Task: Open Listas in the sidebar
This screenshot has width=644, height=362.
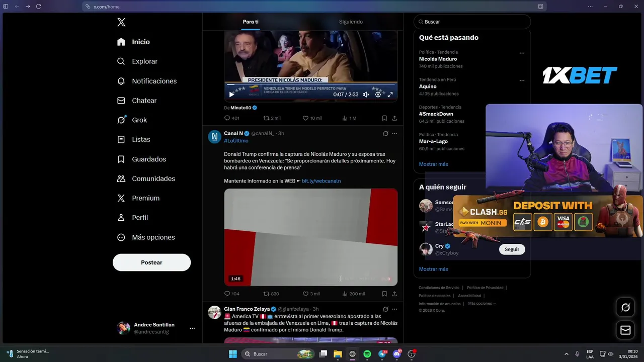Action: pyautogui.click(x=134, y=139)
